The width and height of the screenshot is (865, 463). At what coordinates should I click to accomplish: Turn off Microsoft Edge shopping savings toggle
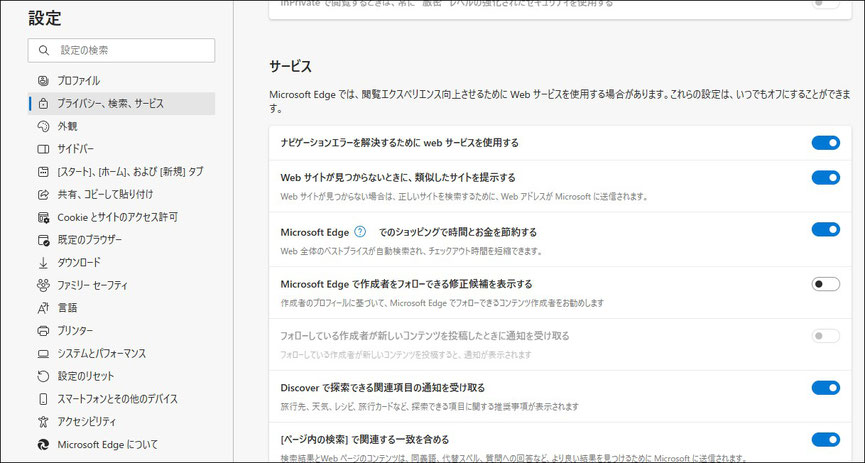point(825,229)
